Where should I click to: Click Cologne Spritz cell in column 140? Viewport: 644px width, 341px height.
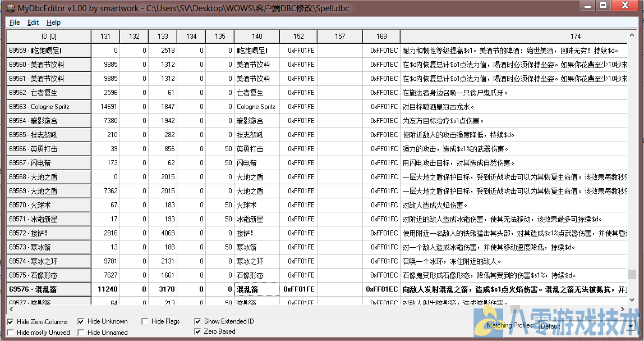tap(257, 107)
